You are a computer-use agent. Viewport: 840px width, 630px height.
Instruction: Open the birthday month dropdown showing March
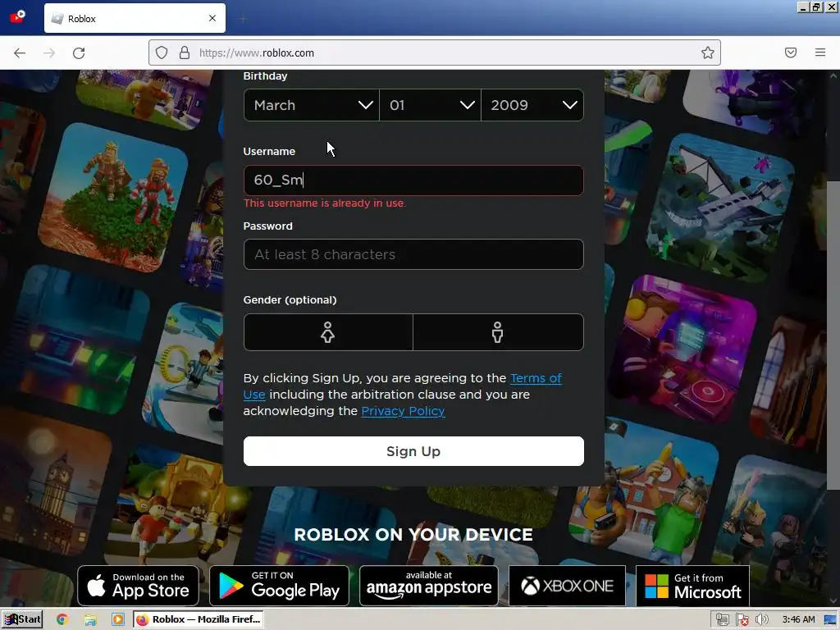point(311,105)
